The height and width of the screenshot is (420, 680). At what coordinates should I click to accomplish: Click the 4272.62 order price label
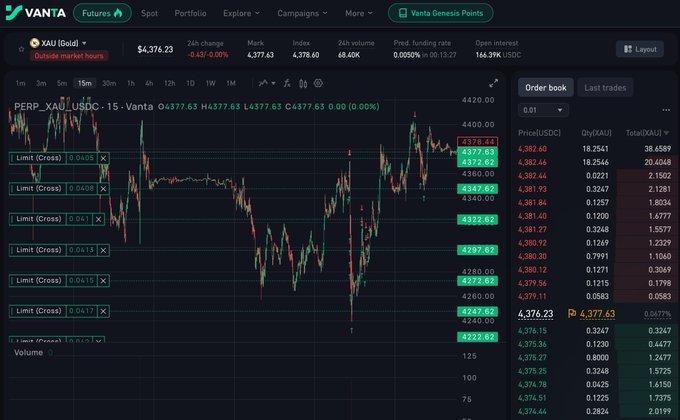[x=477, y=281]
